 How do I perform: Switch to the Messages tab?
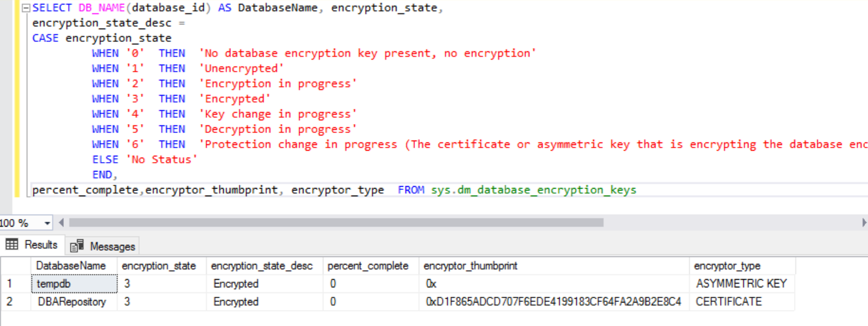click(x=112, y=246)
